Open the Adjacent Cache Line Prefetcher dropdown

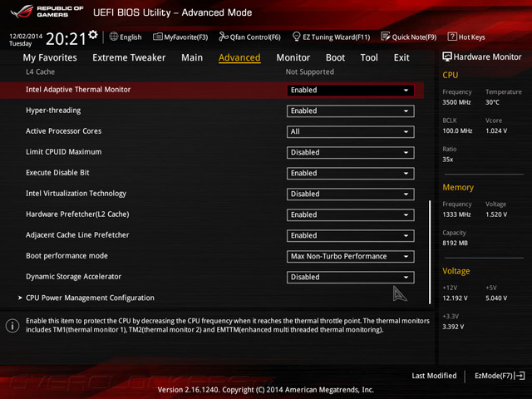tap(351, 235)
